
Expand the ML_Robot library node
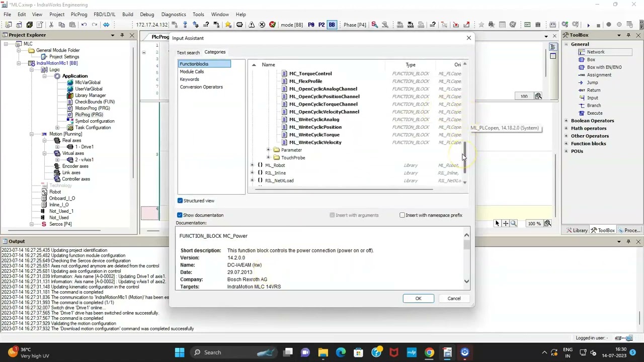click(x=252, y=165)
